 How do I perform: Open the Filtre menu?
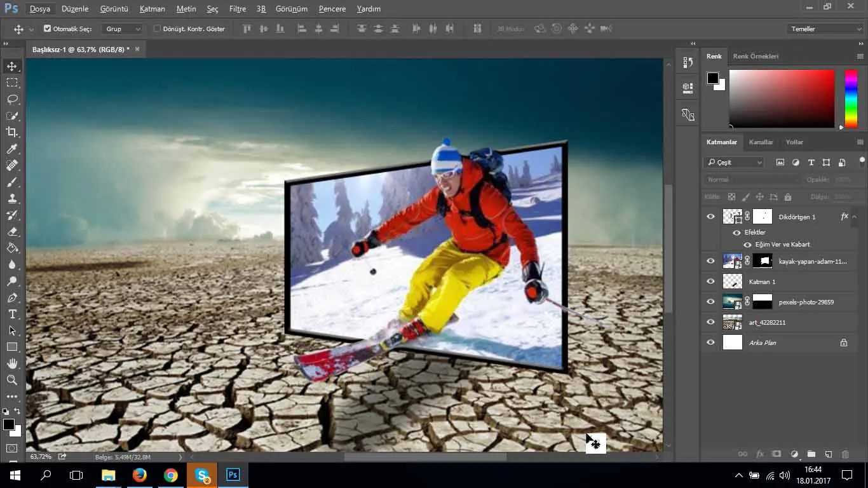238,9
